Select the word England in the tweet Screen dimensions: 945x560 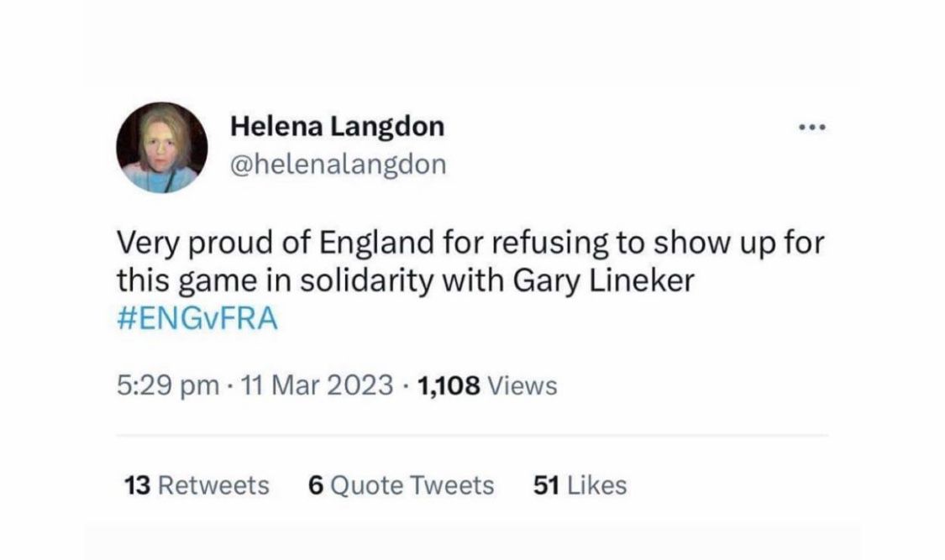[x=376, y=243]
